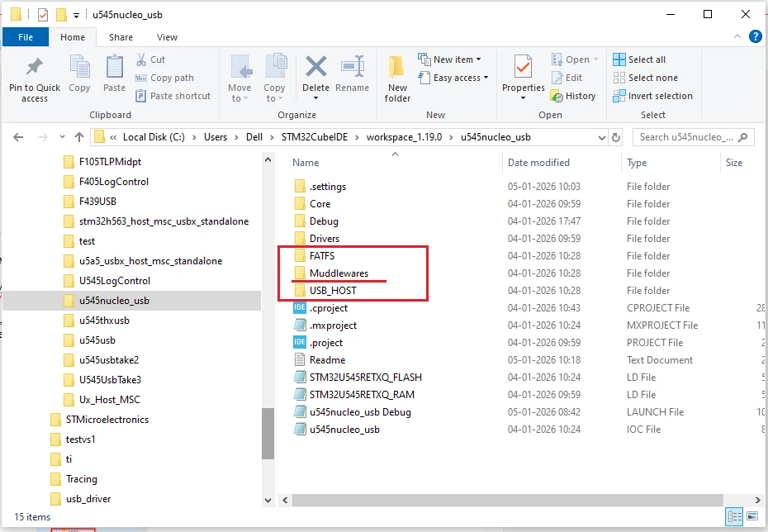Click the Copy ribbon icon
This screenshot has width=768, height=532.
tap(79, 67)
